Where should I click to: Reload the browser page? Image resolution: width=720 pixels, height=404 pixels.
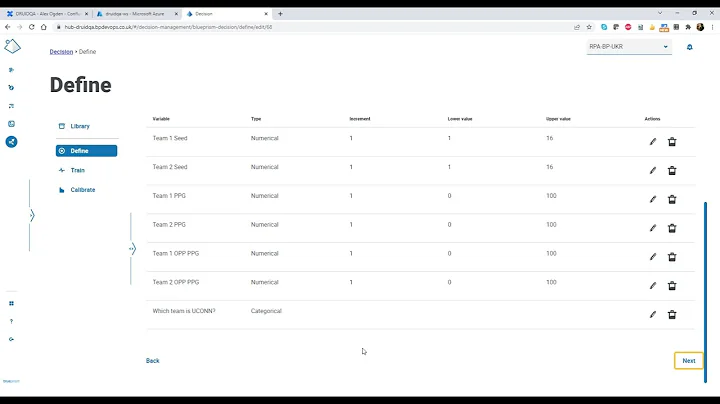pyautogui.click(x=32, y=27)
